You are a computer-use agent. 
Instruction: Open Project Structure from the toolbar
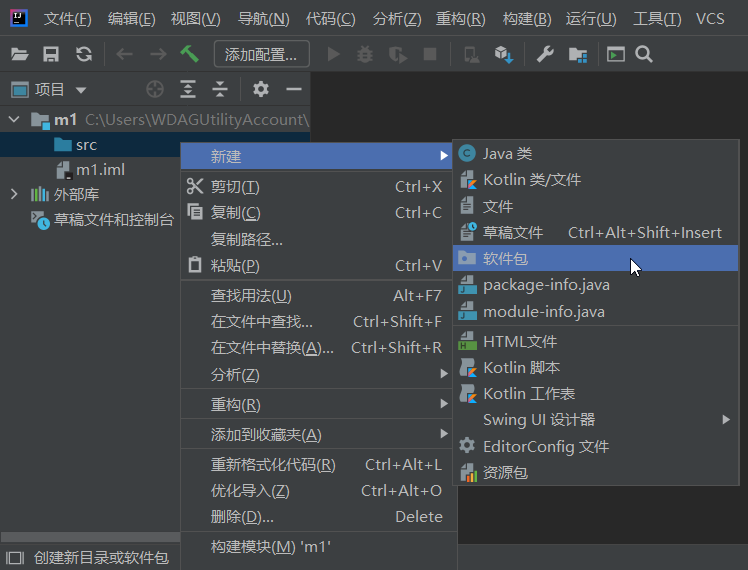(578, 54)
